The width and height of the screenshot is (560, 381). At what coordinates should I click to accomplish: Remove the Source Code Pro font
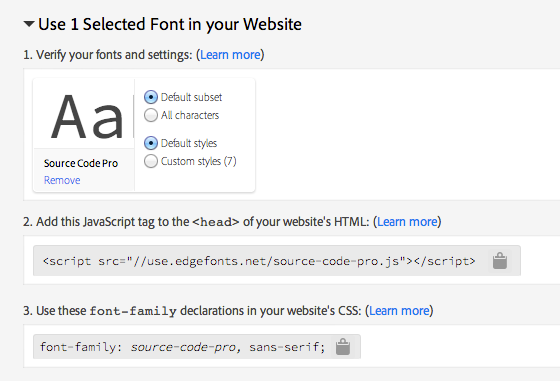(62, 180)
